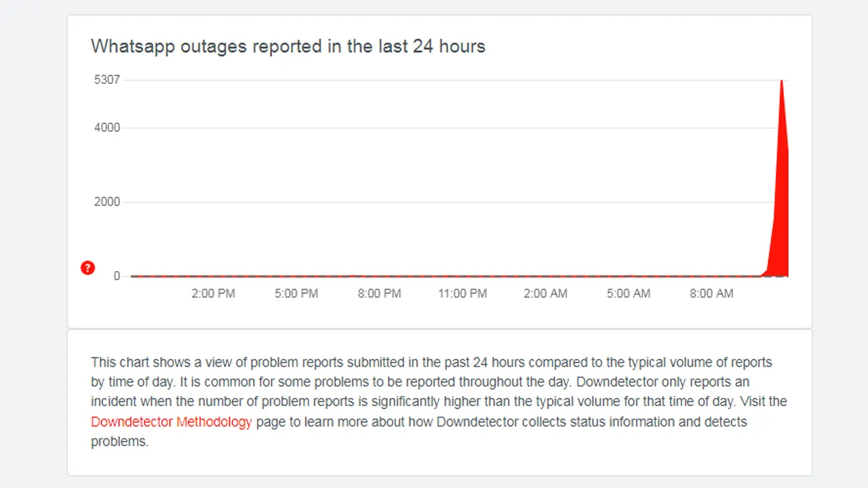
Task: Select the 2:00 AM time marker
Action: (545, 293)
